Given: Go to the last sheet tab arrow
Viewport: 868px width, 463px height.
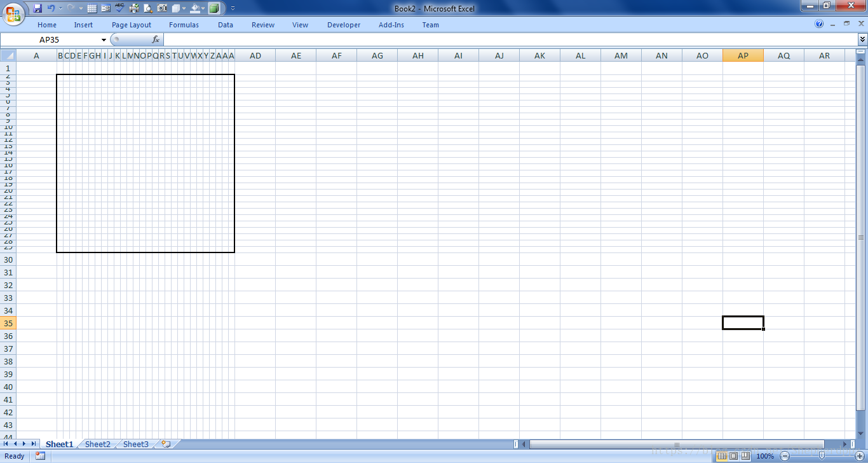Looking at the screenshot, I should 32,444.
